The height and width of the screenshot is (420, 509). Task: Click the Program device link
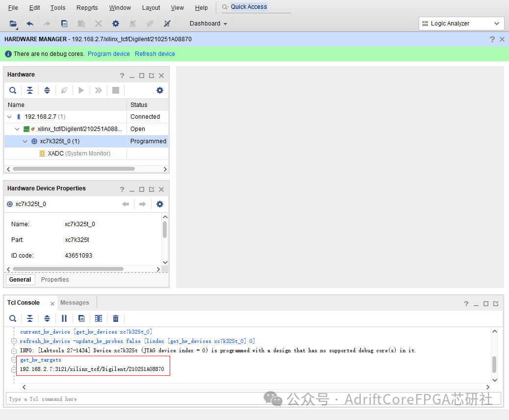109,54
